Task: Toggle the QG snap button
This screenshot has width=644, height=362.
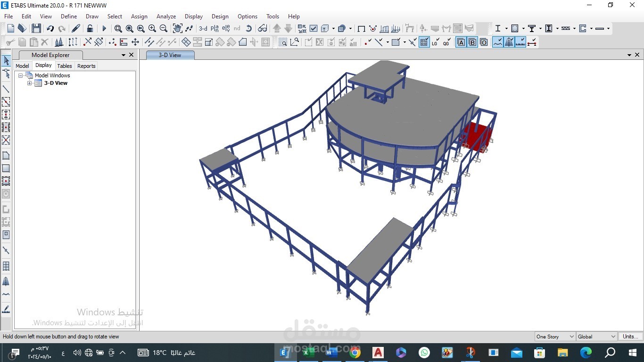Action: click(446, 42)
